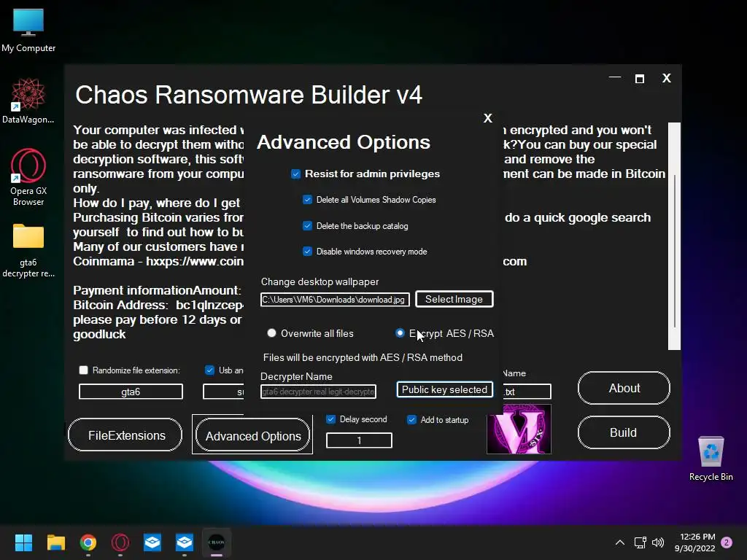Image resolution: width=747 pixels, height=560 pixels.
Task: Click the Decrypter Name input field
Action: coord(318,392)
